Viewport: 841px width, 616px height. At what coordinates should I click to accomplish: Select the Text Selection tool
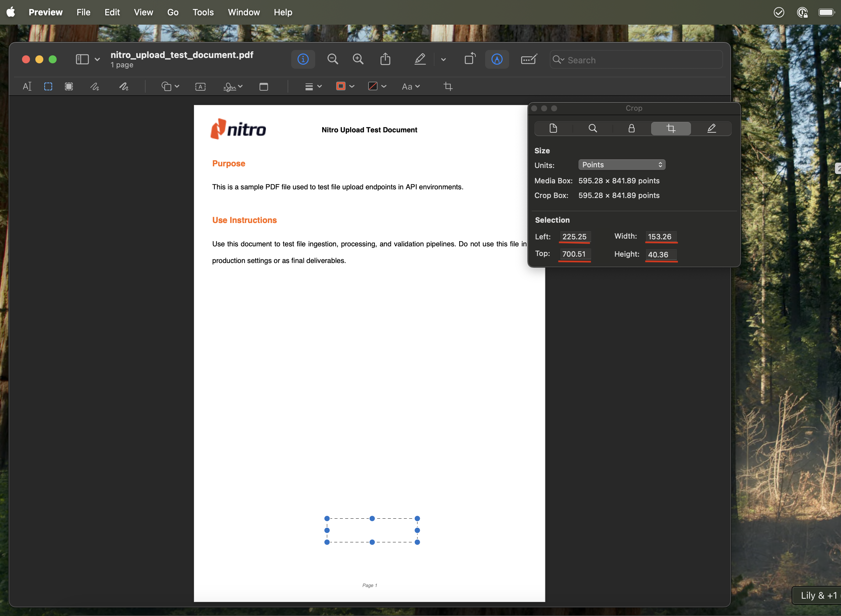(27, 87)
